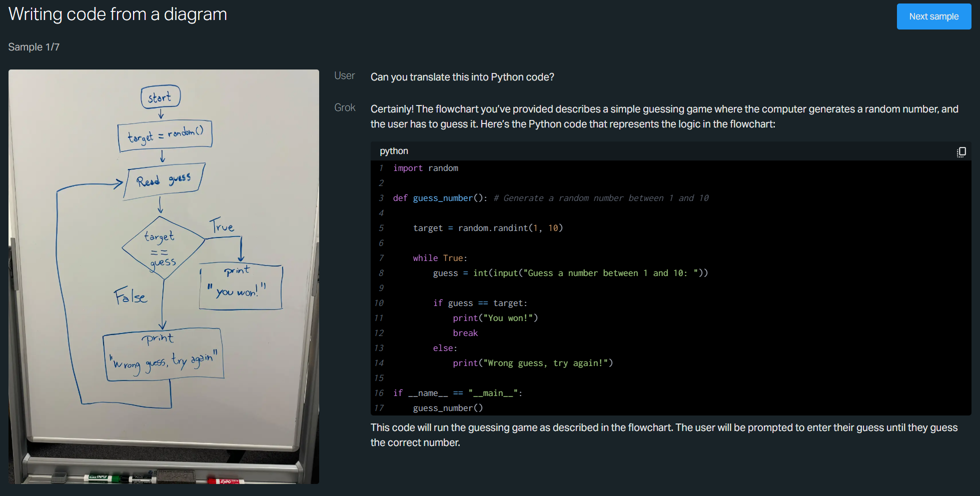Click the comment 'Generate a random number between 1 and 10'
980x496 pixels.
click(x=601, y=198)
